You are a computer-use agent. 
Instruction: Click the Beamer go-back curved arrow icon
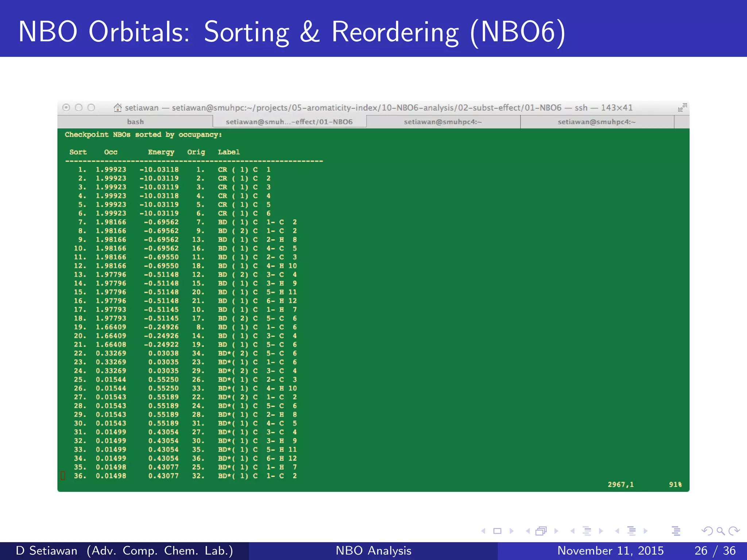[707, 531]
